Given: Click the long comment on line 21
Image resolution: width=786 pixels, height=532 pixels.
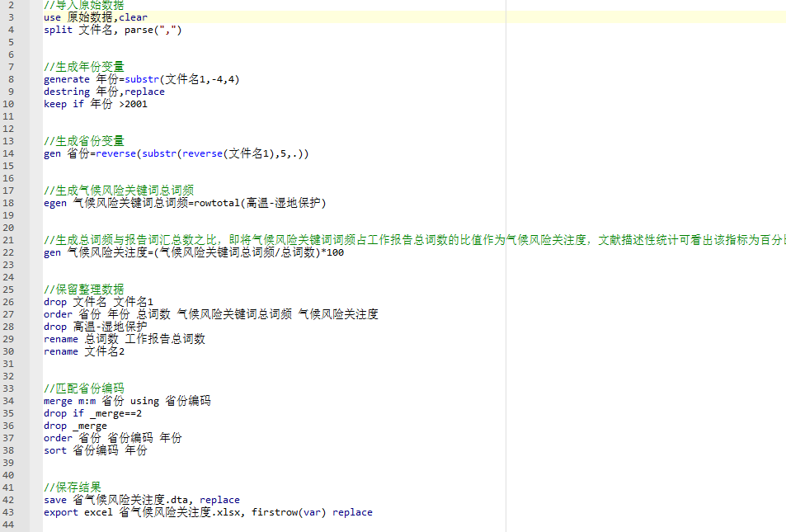Looking at the screenshot, I should point(415,240).
